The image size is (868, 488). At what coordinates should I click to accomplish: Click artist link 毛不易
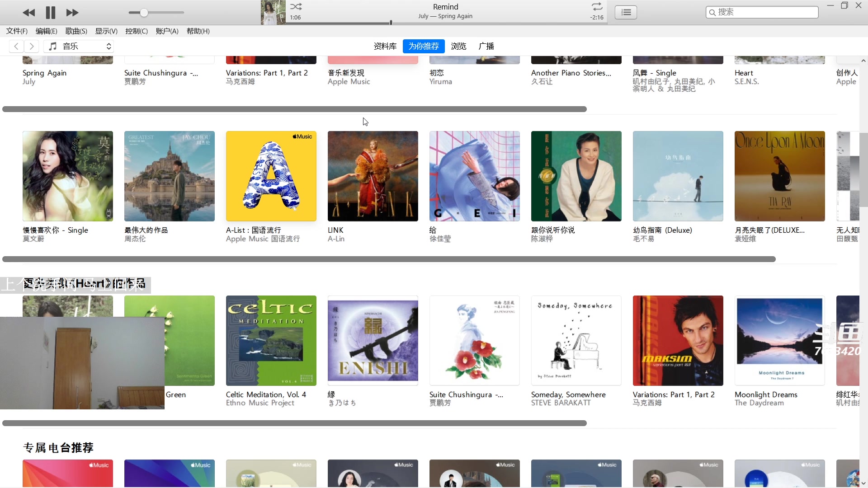click(x=644, y=239)
